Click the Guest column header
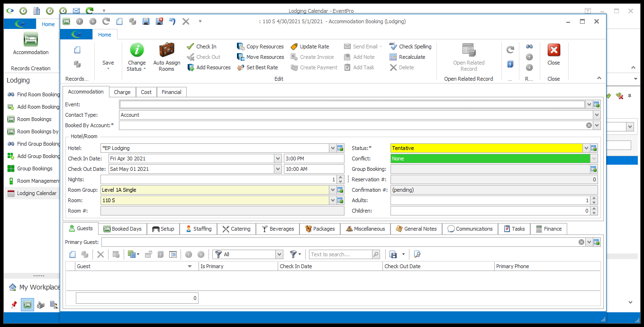 (137, 266)
